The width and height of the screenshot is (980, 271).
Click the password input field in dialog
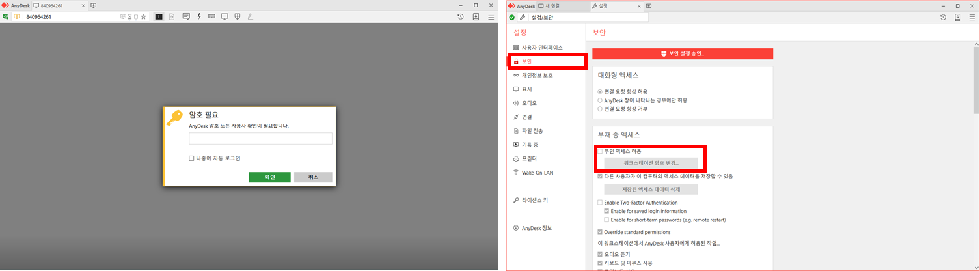pos(260,138)
